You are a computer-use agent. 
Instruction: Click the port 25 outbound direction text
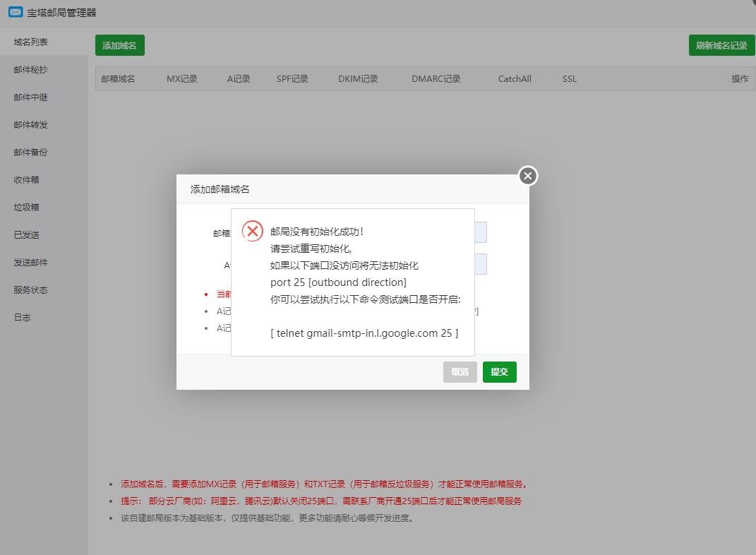click(338, 282)
